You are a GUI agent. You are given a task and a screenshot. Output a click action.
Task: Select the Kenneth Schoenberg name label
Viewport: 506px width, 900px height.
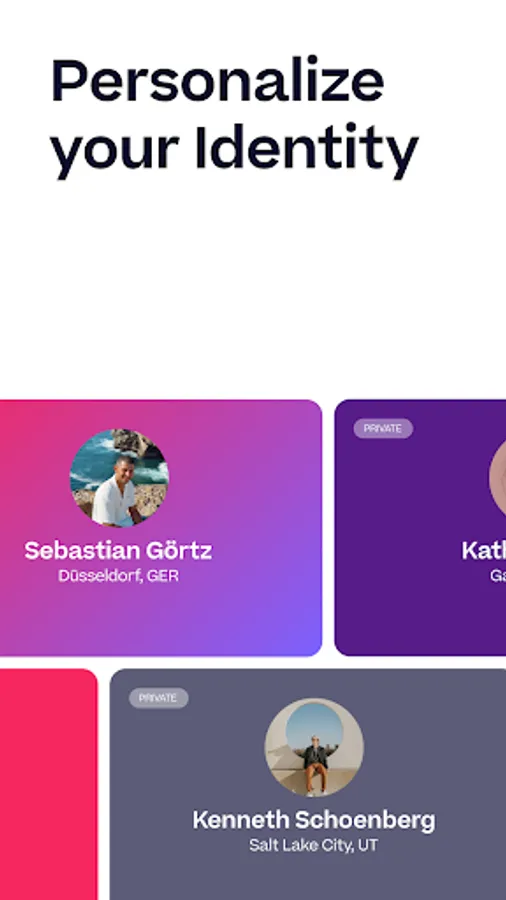pos(314,820)
